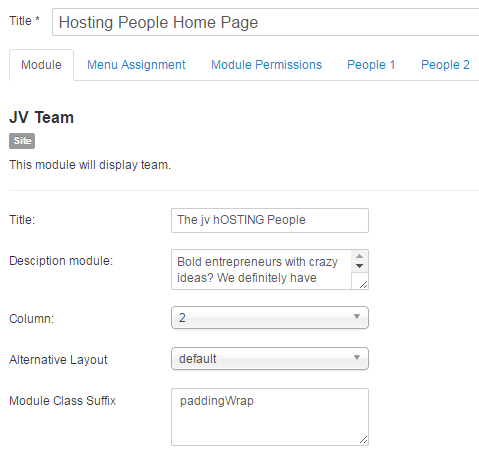This screenshot has width=479, height=461.
Task: Click the Module Class Suffix label
Action: [x=62, y=401]
